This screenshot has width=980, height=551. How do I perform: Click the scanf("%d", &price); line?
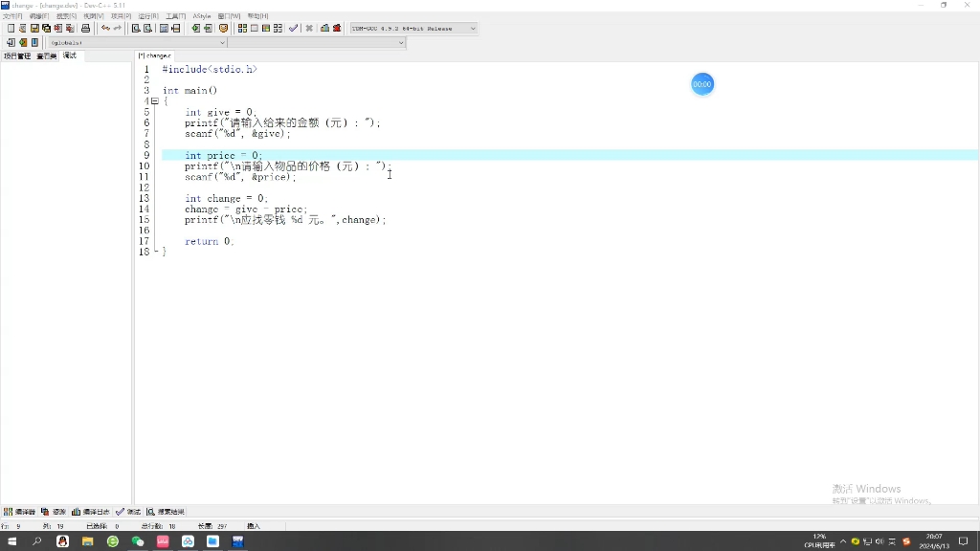pyautogui.click(x=240, y=177)
